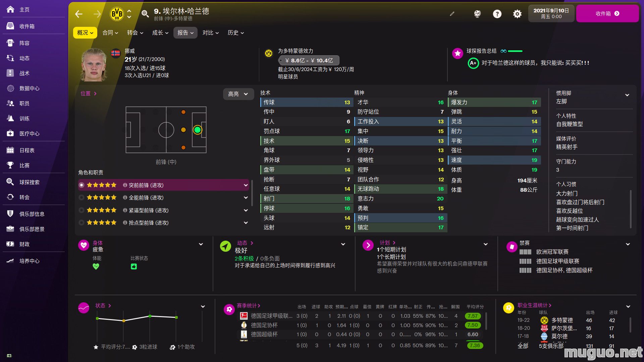Open the 转会 transfer tab menu
Viewport: 644px width, 362px height.
[x=135, y=33]
